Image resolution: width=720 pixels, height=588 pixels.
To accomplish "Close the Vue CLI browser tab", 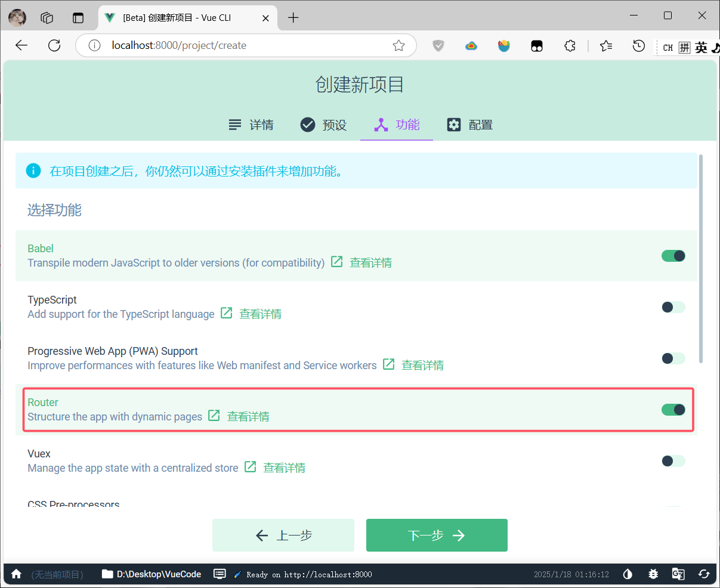I will pos(266,18).
